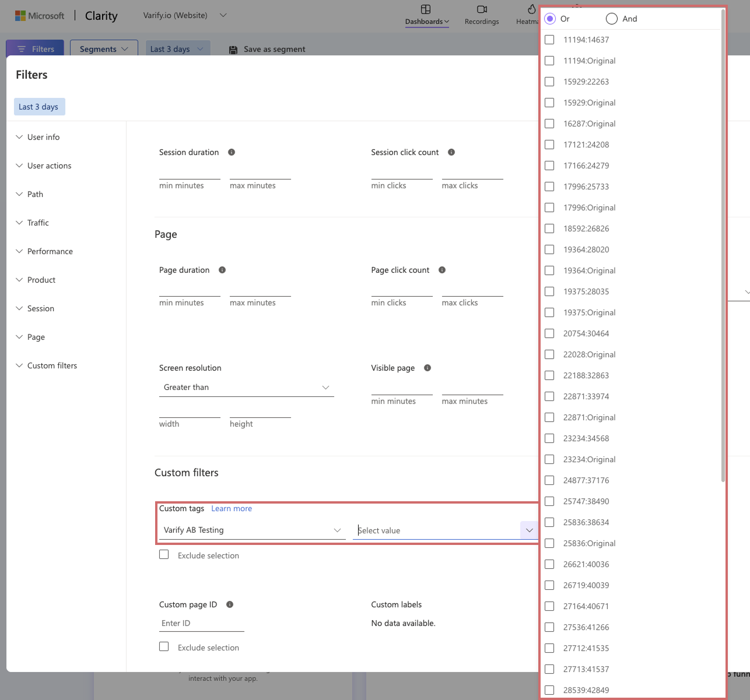Switch to the Recordings tab

tap(482, 15)
